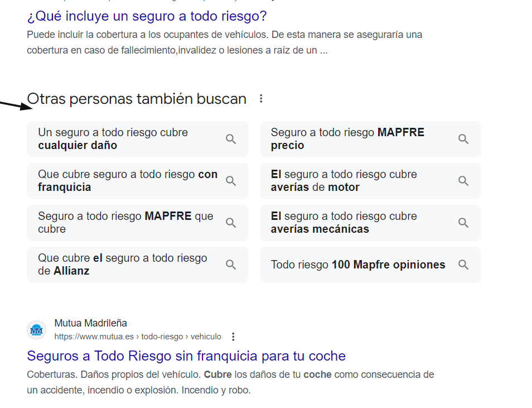The image size is (532, 408).
Task: Click the 'Mutua Madrileña' site name
Action: click(90, 323)
